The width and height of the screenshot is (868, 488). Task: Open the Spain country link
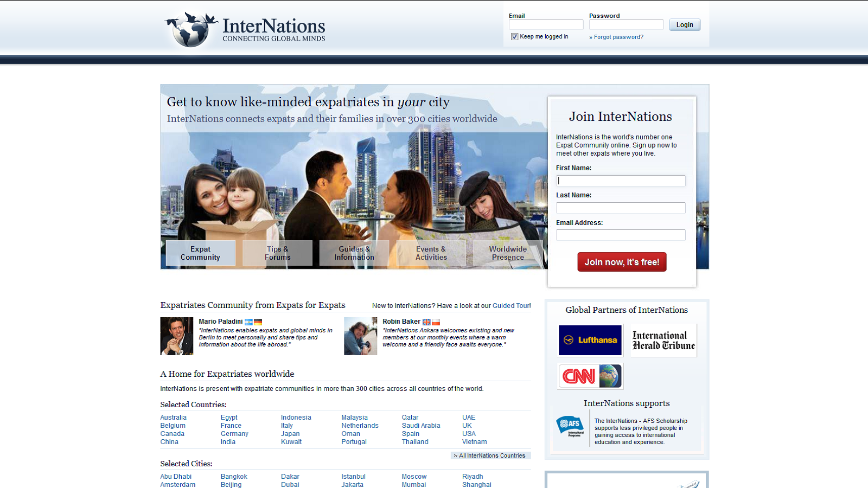tap(411, 434)
